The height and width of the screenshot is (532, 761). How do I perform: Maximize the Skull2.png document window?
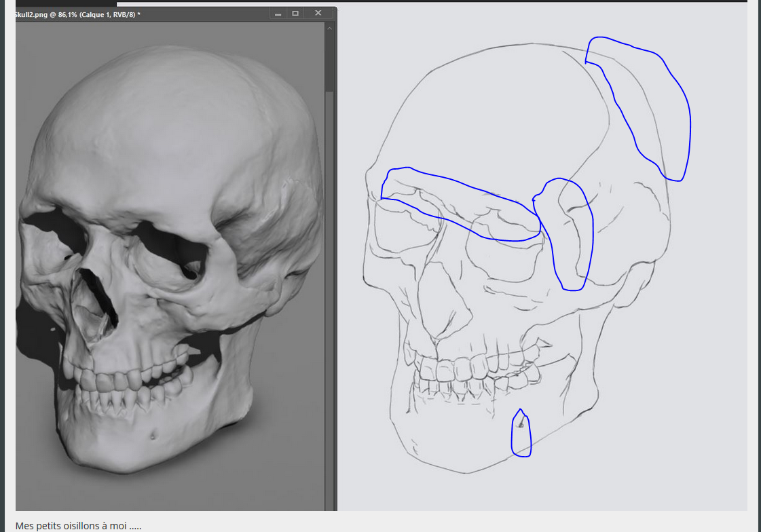pyautogui.click(x=295, y=14)
